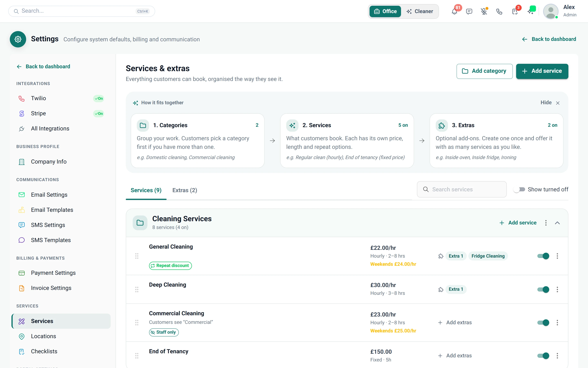Disable the End of Tenancy toggle
Image resolution: width=588 pixels, height=368 pixels.
(543, 356)
